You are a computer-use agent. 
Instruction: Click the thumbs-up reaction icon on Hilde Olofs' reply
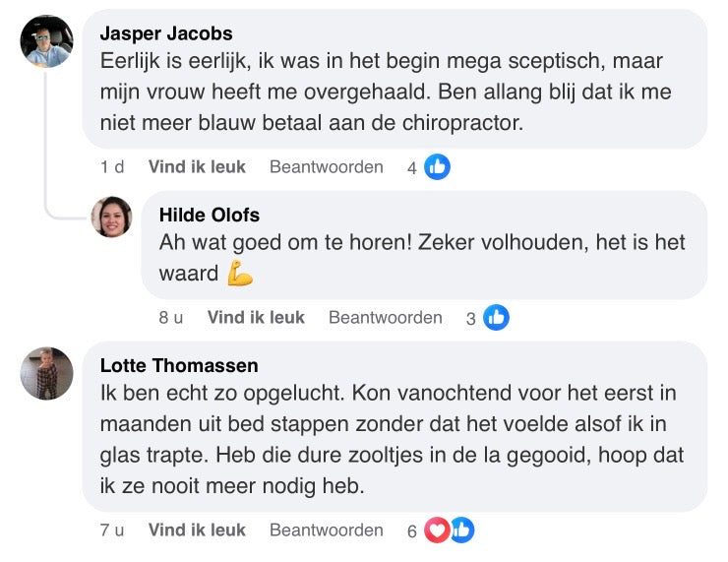point(497,318)
